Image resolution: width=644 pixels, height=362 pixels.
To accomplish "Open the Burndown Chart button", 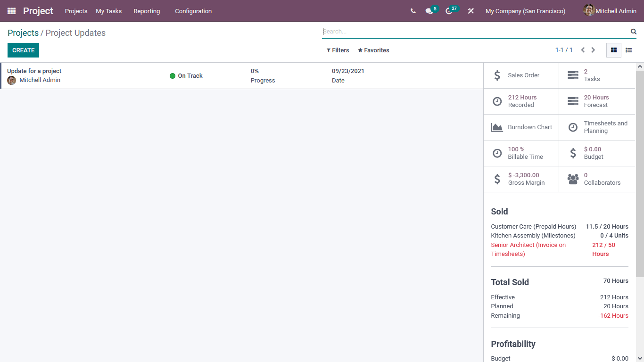I will (521, 127).
